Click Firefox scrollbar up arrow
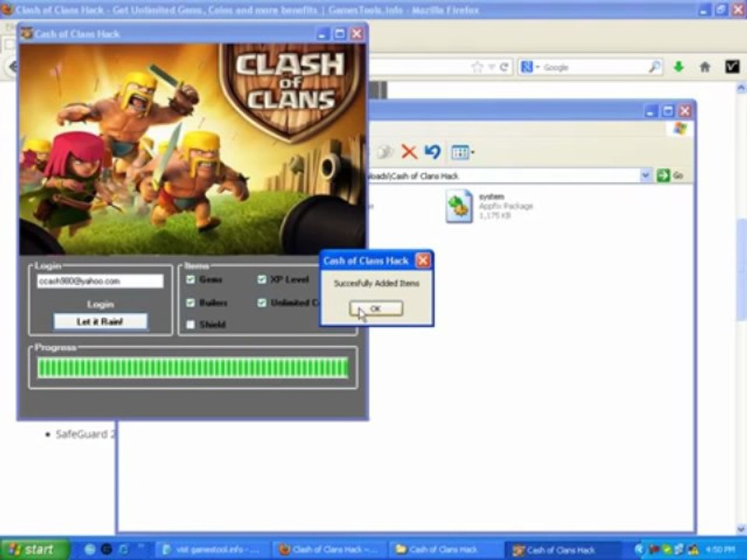 click(742, 88)
